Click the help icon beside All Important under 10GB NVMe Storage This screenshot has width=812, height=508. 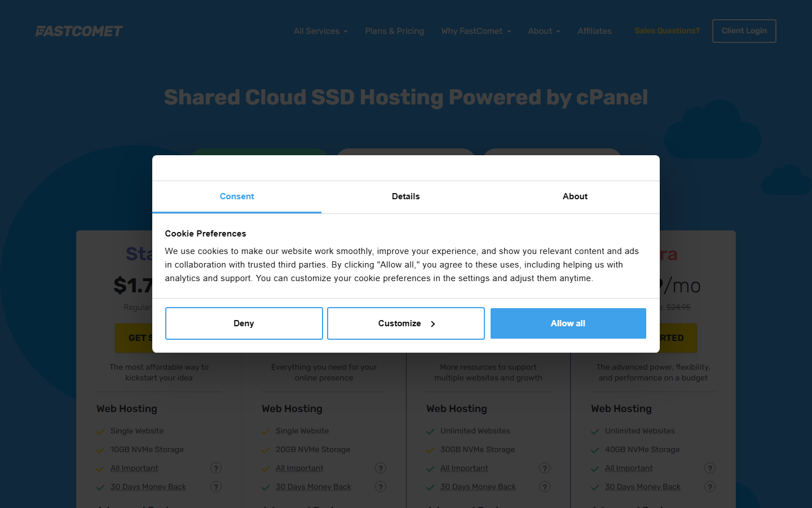point(216,468)
